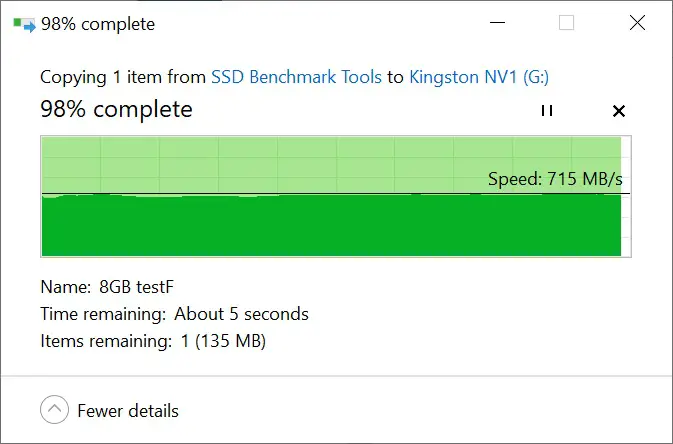The image size is (673, 444).
Task: Cancel the copy with the X icon
Action: point(618,111)
